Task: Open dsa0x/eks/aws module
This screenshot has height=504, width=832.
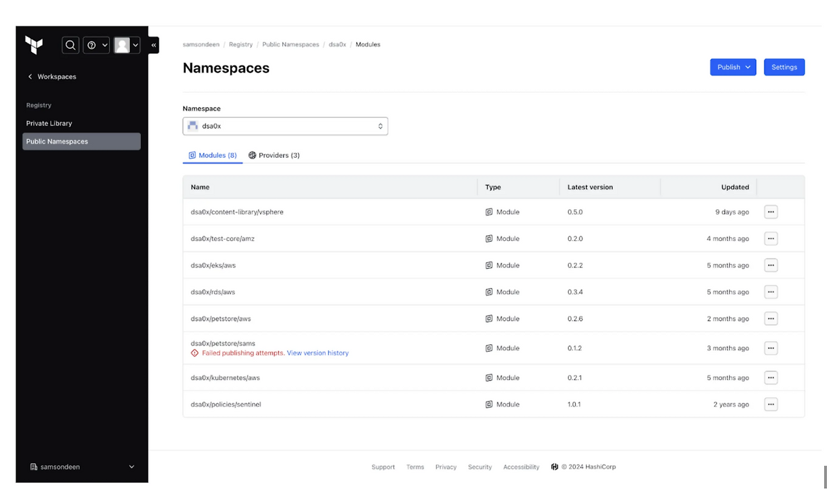Action: (x=213, y=266)
